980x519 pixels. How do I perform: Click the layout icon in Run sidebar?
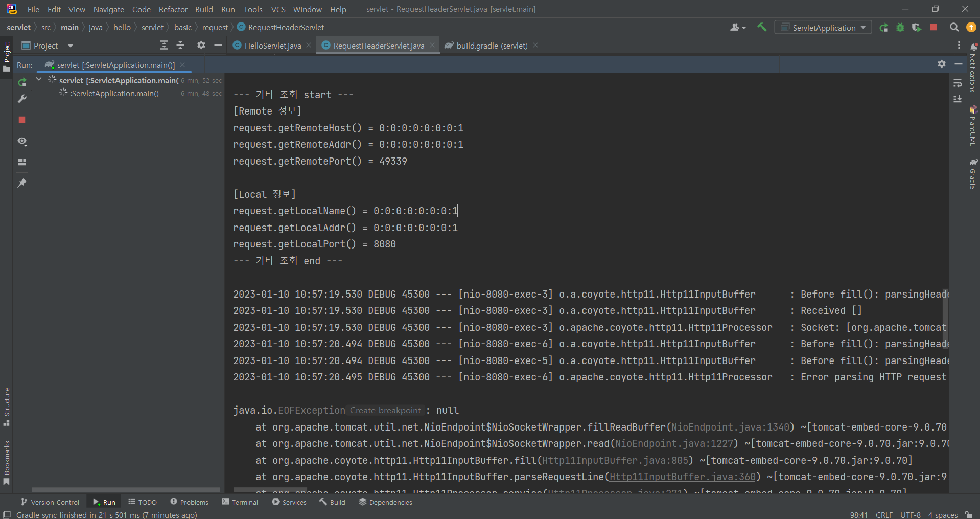22,162
